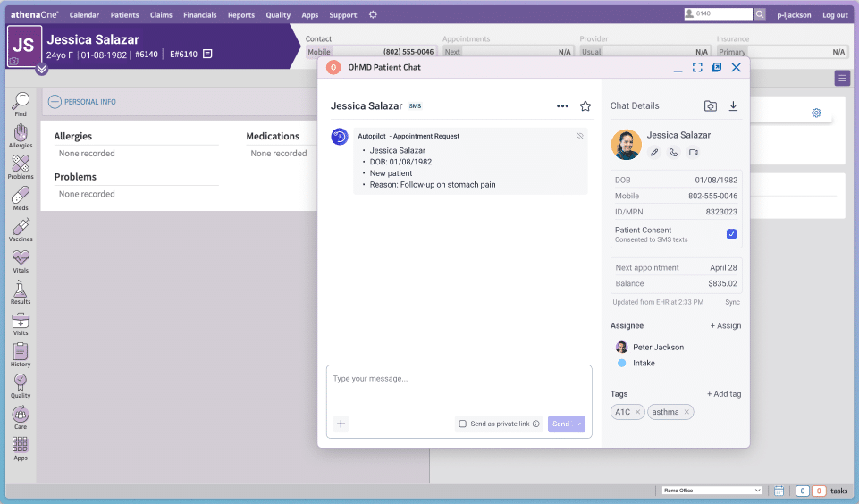Enable Send as private link checkbox
Viewport: 859px width, 504px height.
click(462, 424)
